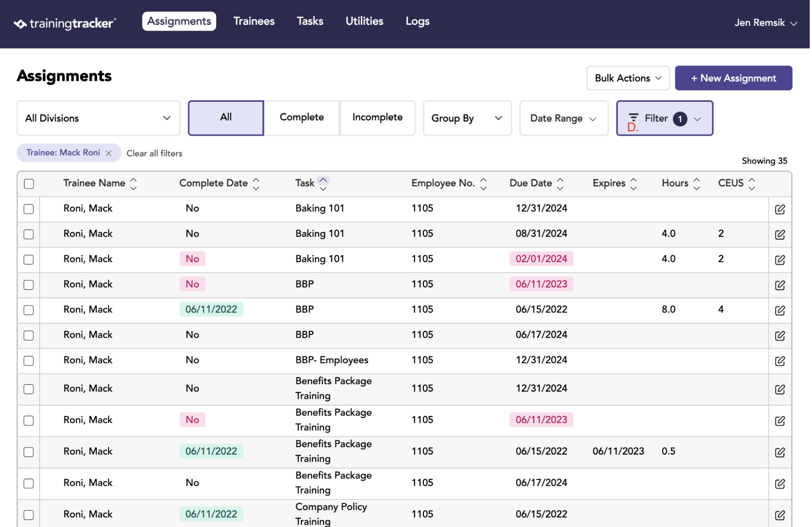Switch to the Trainees tab
This screenshot has width=812, height=527.
255,21
